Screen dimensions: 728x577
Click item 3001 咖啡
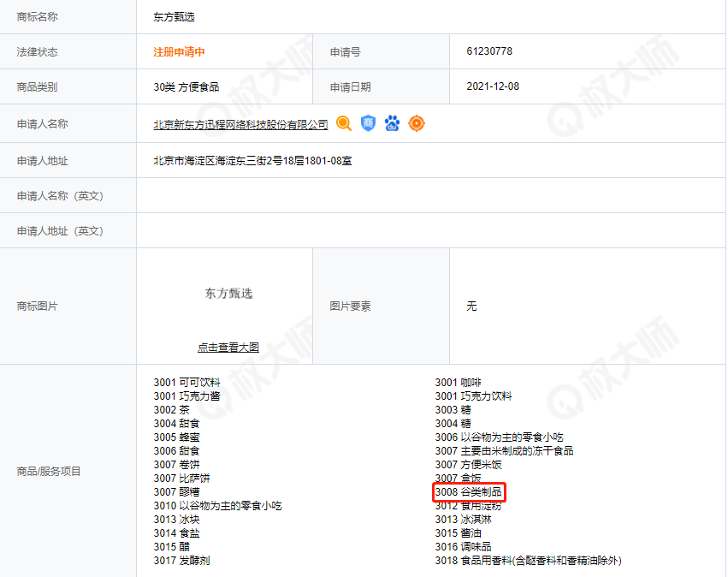[458, 383]
